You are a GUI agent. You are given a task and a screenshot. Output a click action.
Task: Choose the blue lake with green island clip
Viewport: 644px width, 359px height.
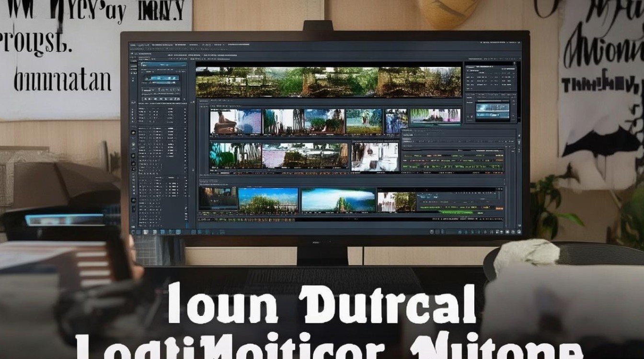(338, 200)
